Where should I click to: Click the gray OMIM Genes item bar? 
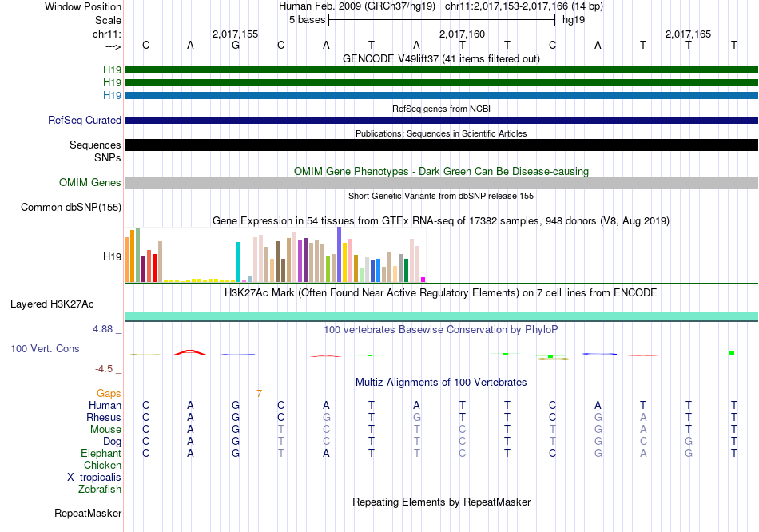coord(441,182)
